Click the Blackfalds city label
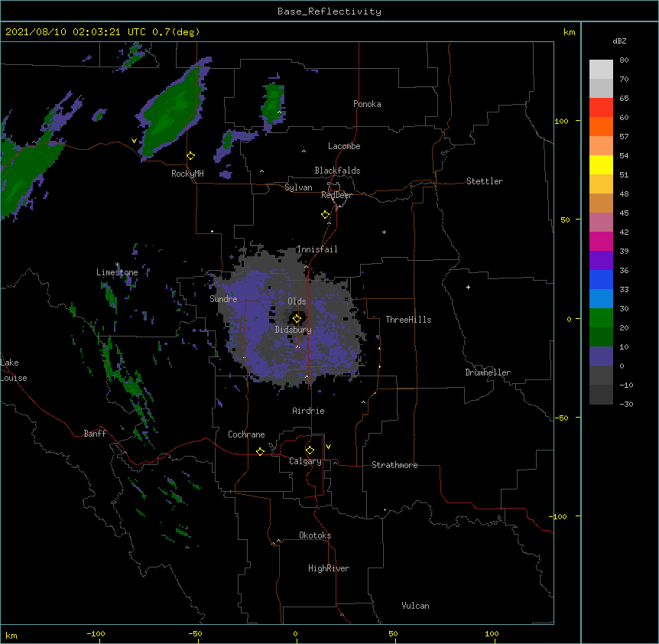659x644 pixels. click(337, 171)
